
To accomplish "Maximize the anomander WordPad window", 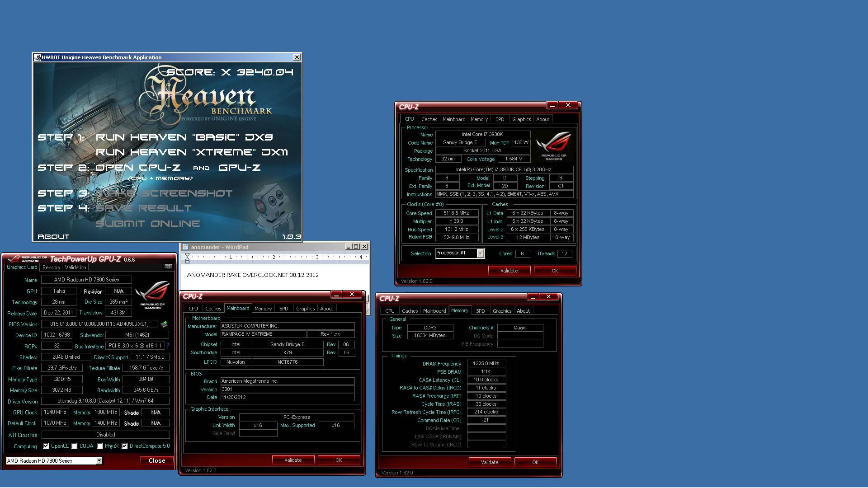I will (x=356, y=247).
